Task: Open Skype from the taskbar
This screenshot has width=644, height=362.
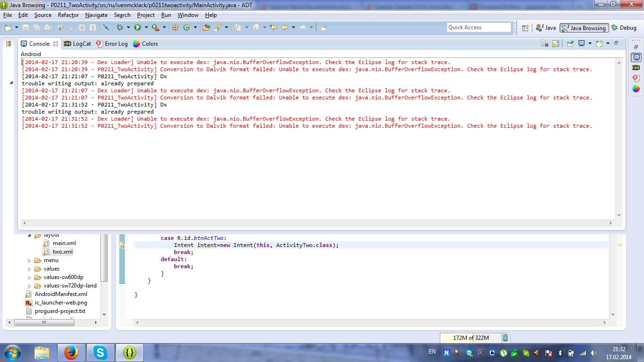Action: click(x=100, y=353)
